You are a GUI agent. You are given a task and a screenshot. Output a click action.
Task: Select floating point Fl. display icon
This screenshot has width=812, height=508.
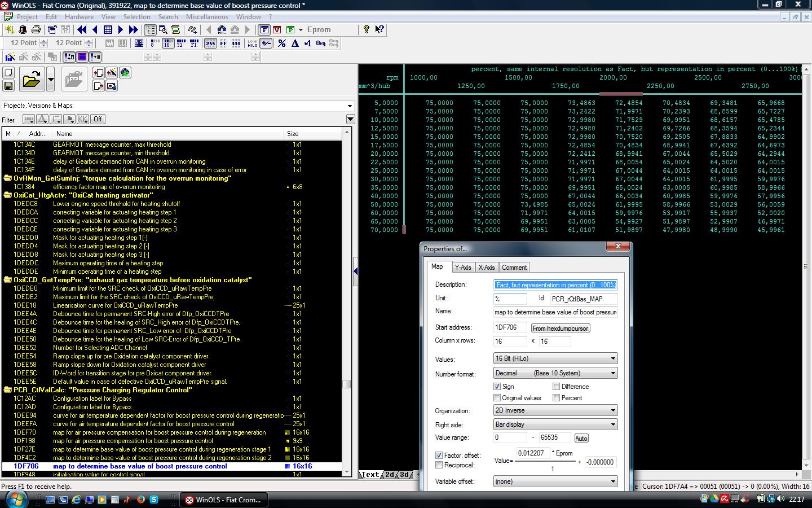coord(195,43)
